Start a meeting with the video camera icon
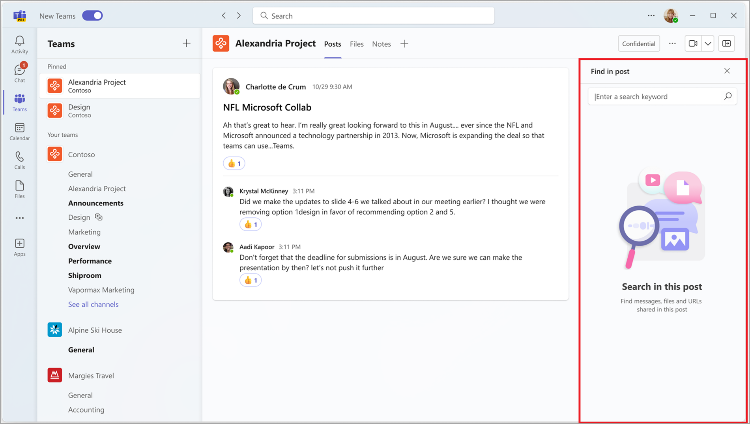 (x=693, y=44)
